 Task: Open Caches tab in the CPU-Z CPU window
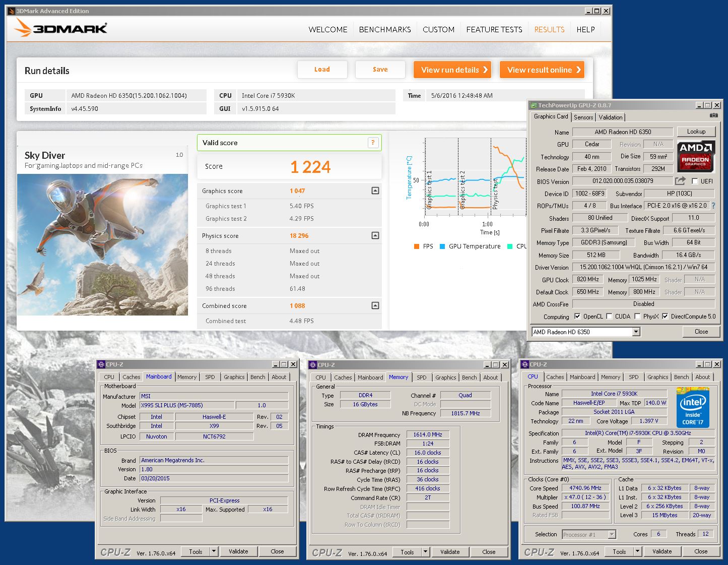click(x=555, y=377)
